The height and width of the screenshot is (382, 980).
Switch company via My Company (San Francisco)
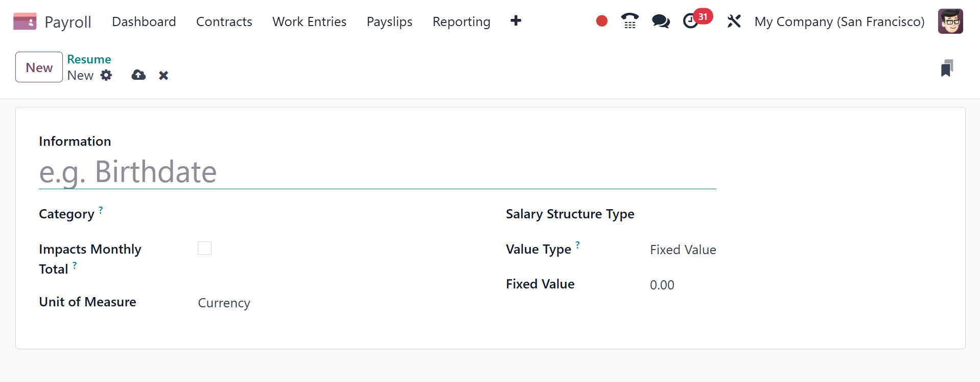(839, 21)
